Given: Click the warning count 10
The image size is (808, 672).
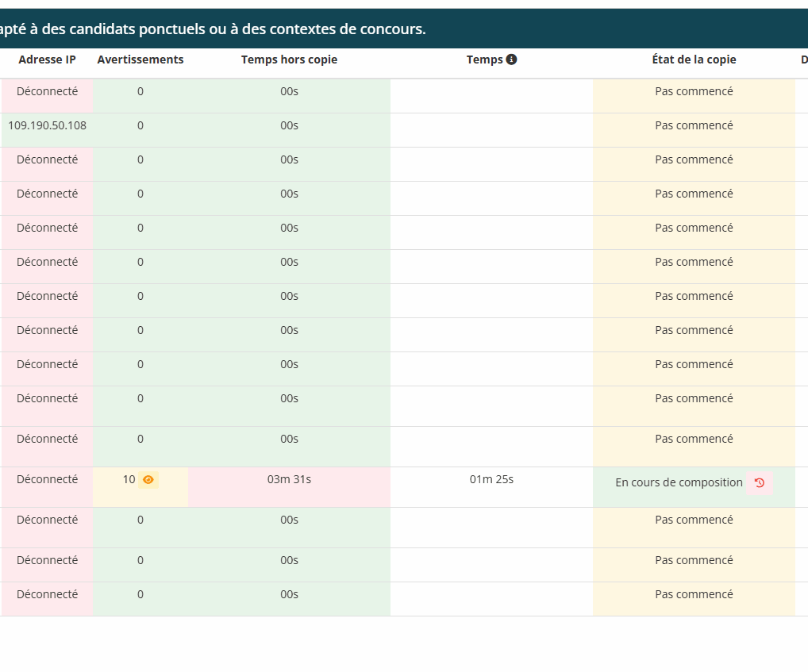Looking at the screenshot, I should coord(129,479).
